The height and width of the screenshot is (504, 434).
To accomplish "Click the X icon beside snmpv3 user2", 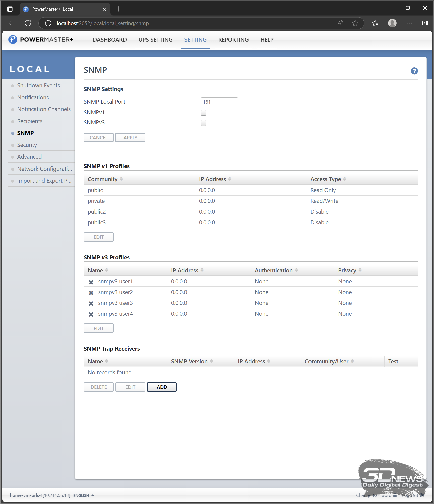I will tap(91, 293).
